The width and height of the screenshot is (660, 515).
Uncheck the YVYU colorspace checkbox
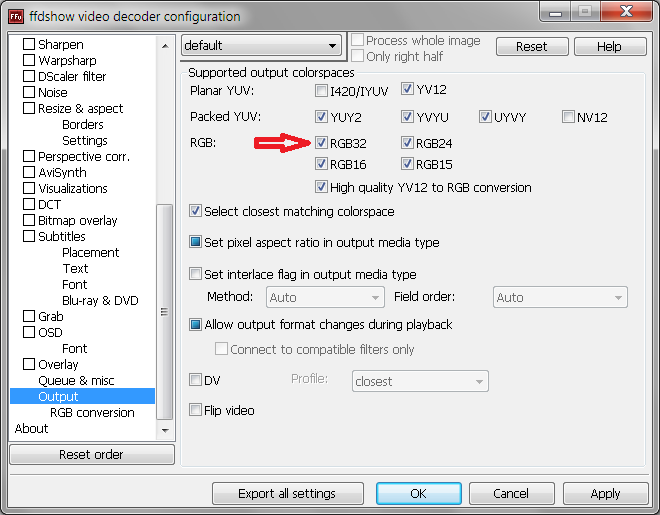pos(407,117)
